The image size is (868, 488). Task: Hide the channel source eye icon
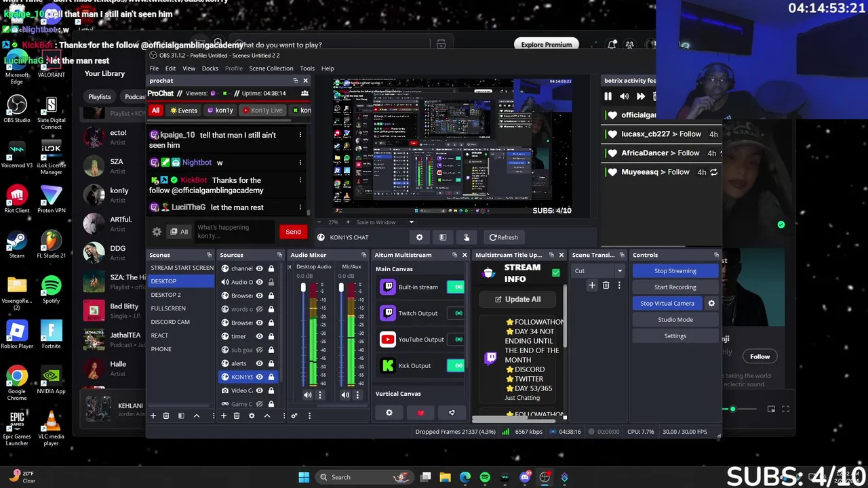[x=259, y=268]
